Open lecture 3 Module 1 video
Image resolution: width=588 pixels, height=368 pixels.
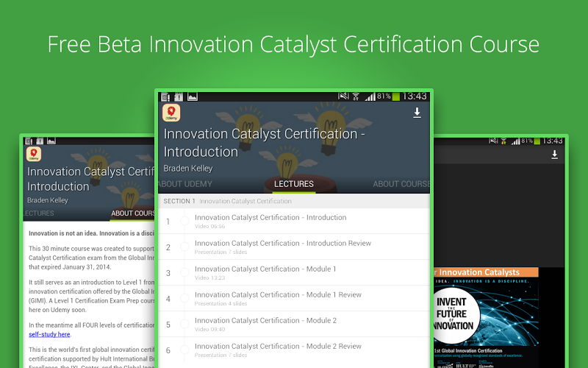tap(294, 273)
